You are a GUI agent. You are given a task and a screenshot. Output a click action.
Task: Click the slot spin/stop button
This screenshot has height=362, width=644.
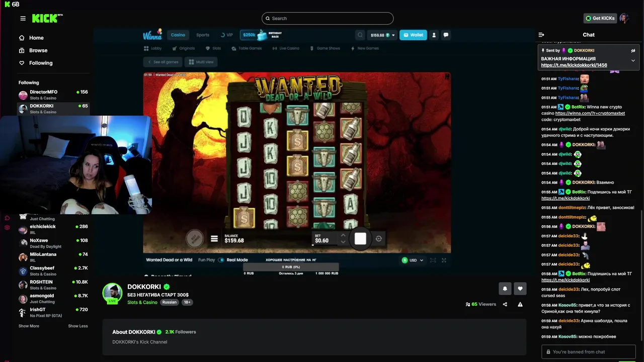360,239
